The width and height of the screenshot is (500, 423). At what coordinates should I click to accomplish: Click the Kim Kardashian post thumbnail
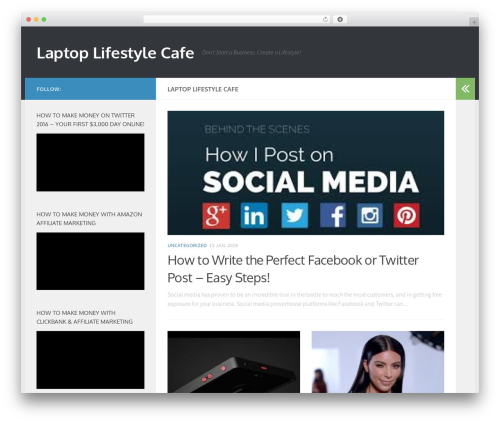(378, 362)
